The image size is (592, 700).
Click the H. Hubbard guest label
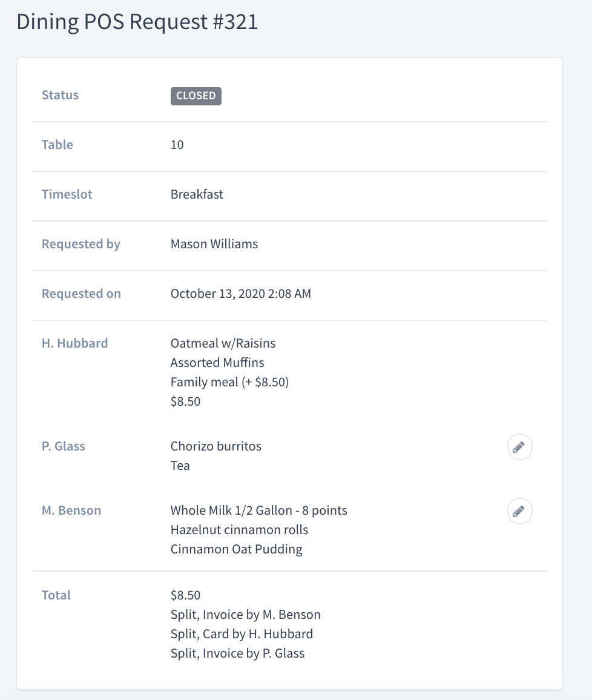(x=75, y=343)
